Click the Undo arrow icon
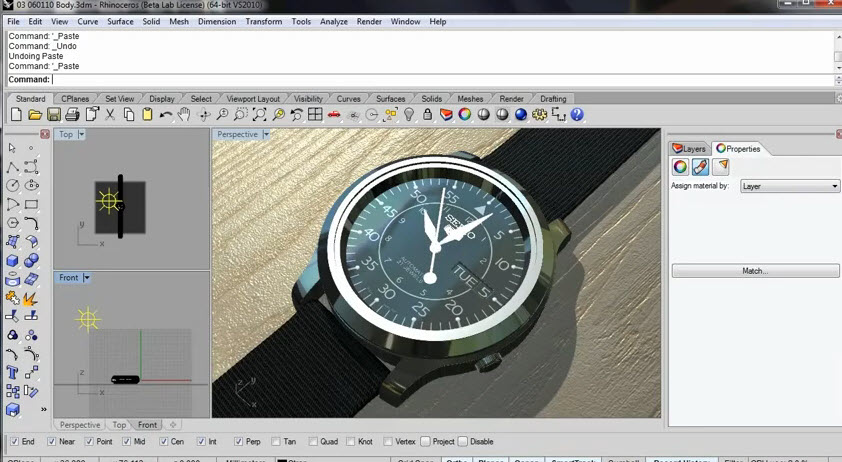The image size is (842, 462). tap(166, 114)
